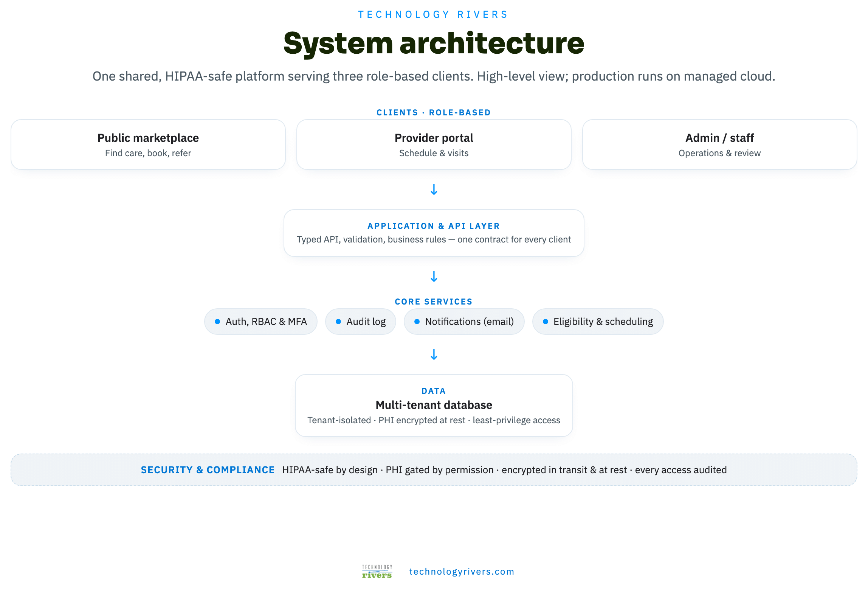The image size is (868, 589).
Task: Click the System architecture heading
Action: coord(434,44)
